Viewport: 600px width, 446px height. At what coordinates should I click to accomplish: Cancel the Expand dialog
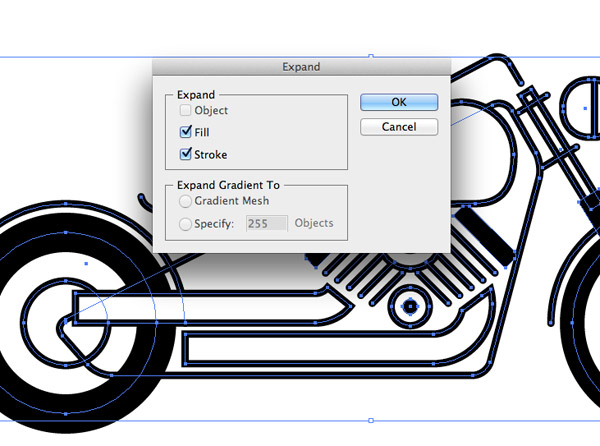[399, 127]
